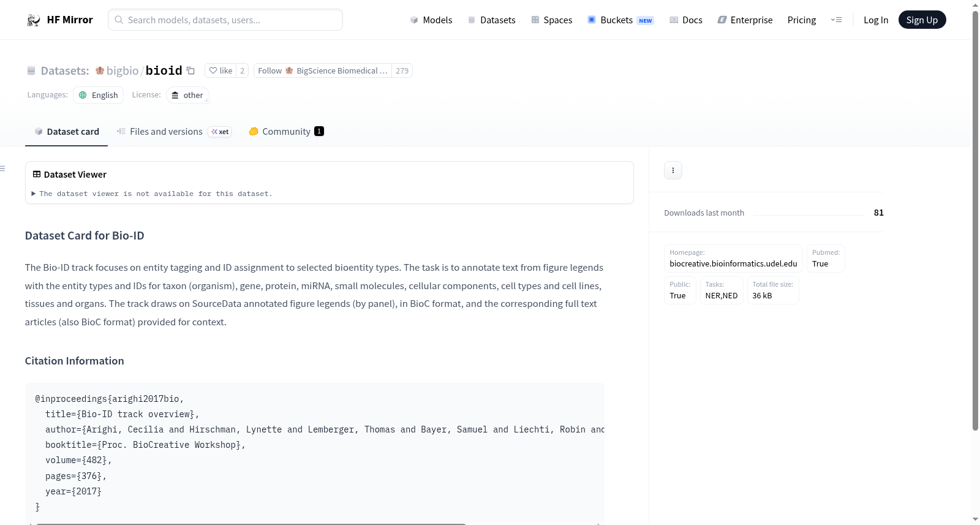Image resolution: width=980 pixels, height=525 pixels.
Task: Click the heart like icon
Action: coord(213,70)
